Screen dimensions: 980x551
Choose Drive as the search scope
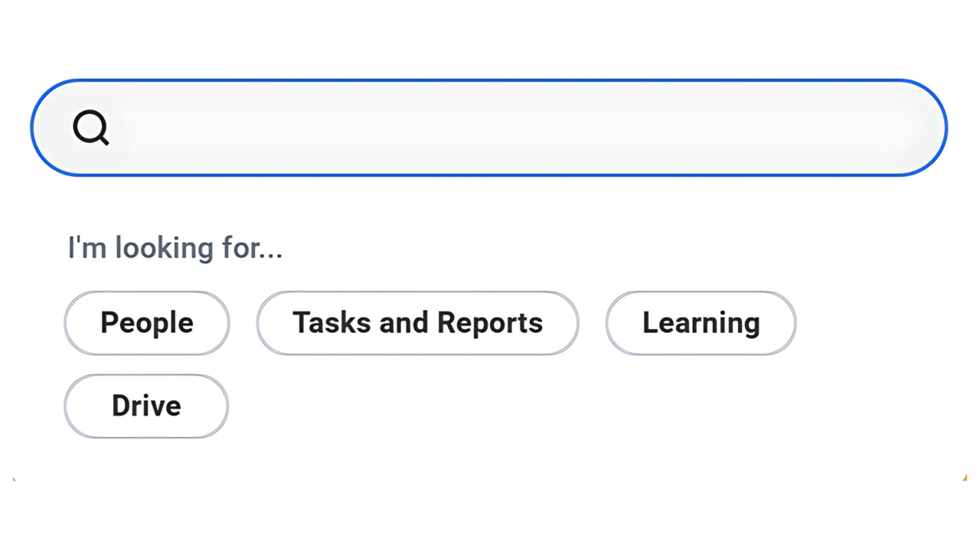(145, 406)
